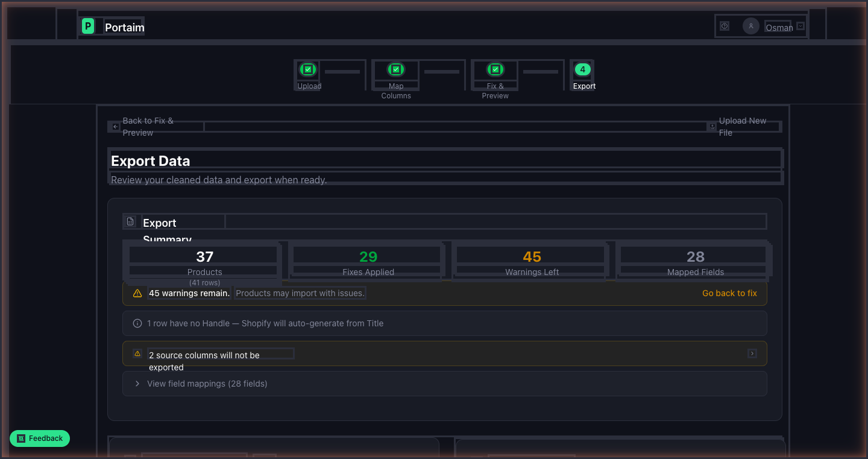Click the info icon about missing Handle row

(x=137, y=323)
